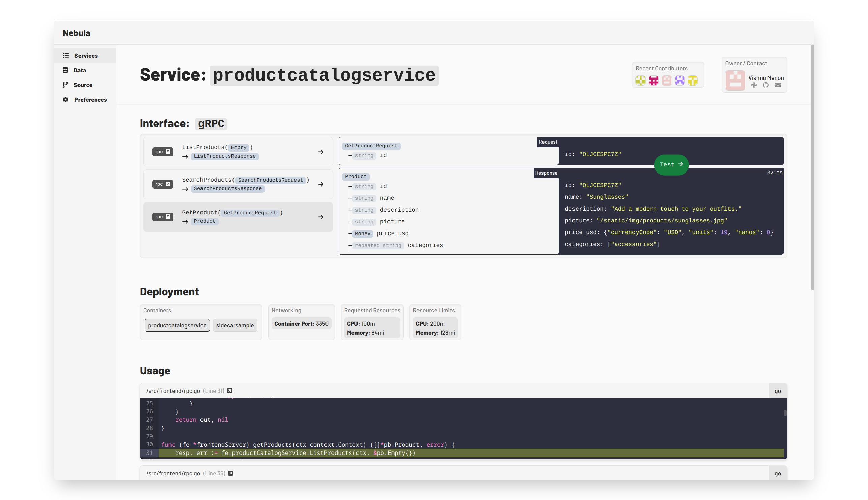Click the email envelope icon for Vishnu Menon

(778, 85)
